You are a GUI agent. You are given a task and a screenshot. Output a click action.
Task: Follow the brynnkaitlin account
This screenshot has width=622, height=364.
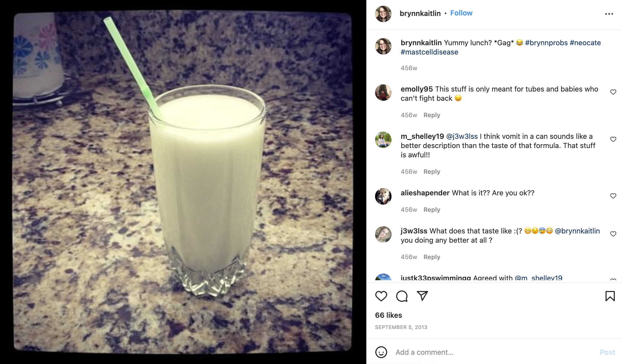click(x=461, y=13)
